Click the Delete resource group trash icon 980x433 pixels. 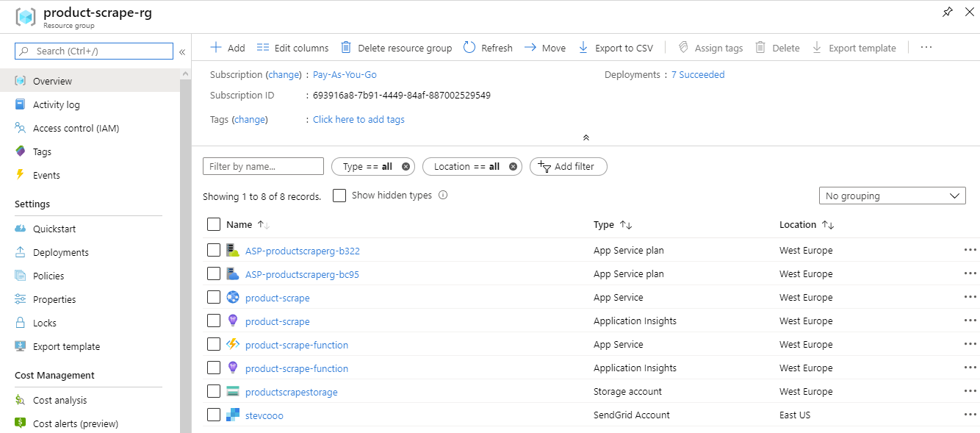coord(346,48)
